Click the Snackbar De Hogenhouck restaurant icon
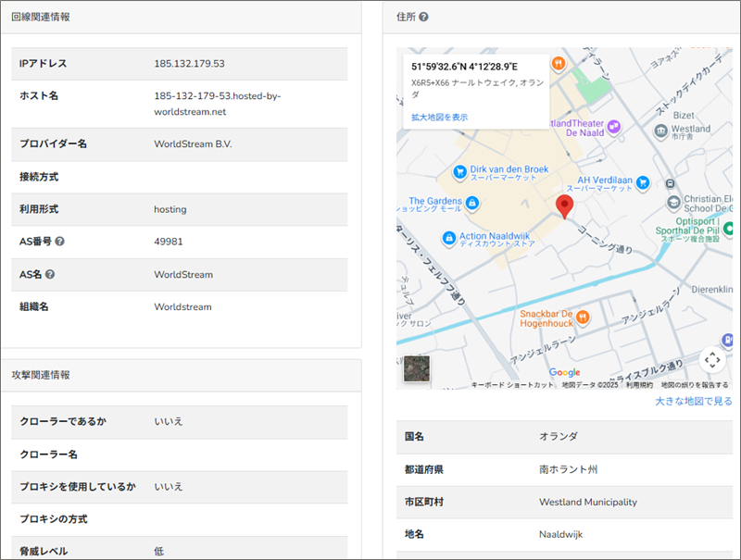The image size is (741, 560). click(x=583, y=317)
